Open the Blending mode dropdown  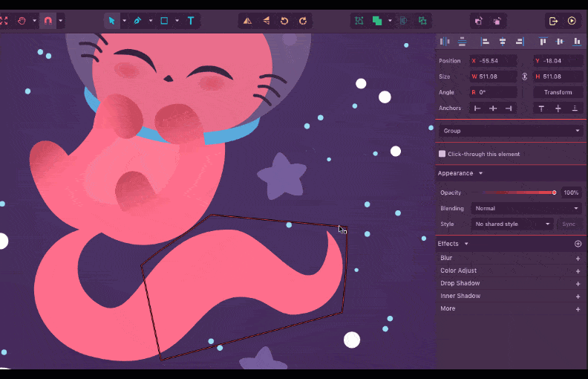(x=527, y=209)
